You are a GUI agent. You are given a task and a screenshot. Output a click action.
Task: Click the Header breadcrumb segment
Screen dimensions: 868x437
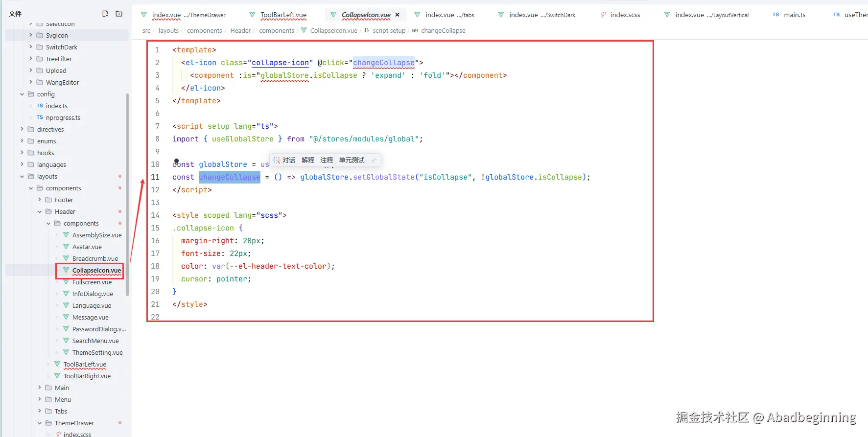240,30
